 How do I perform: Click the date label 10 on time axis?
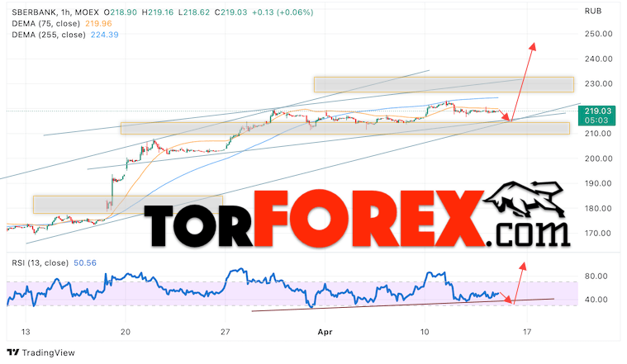[425, 332]
